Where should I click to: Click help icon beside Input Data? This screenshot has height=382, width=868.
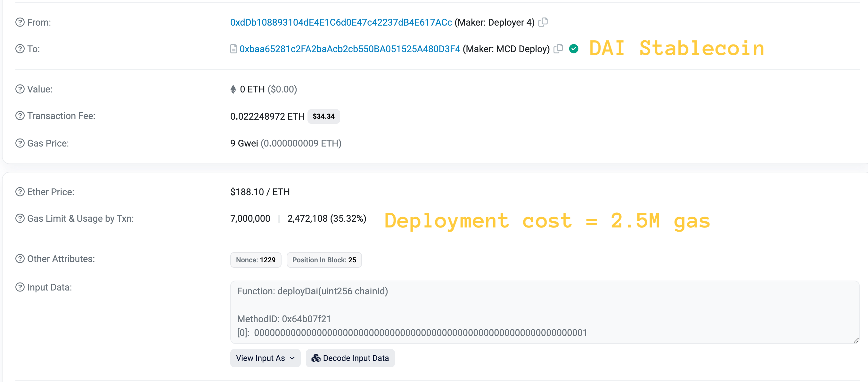pos(20,287)
